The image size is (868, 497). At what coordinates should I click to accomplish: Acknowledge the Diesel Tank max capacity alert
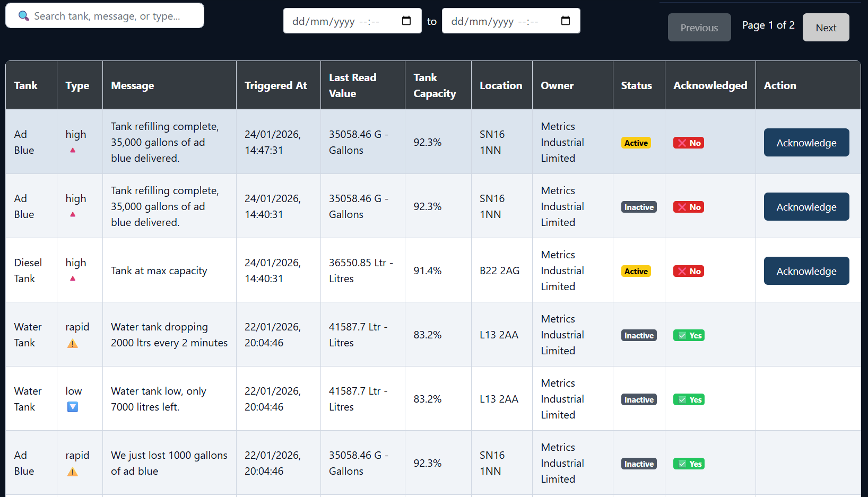pos(806,271)
